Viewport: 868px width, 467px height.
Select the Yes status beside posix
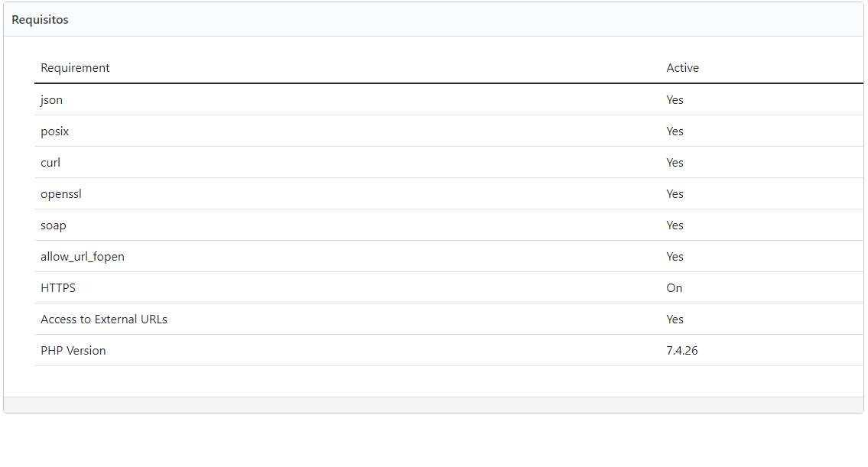675,131
